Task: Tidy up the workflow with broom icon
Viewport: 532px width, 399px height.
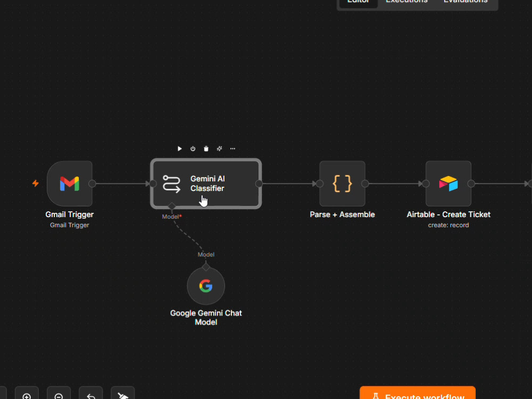Action: click(x=123, y=394)
